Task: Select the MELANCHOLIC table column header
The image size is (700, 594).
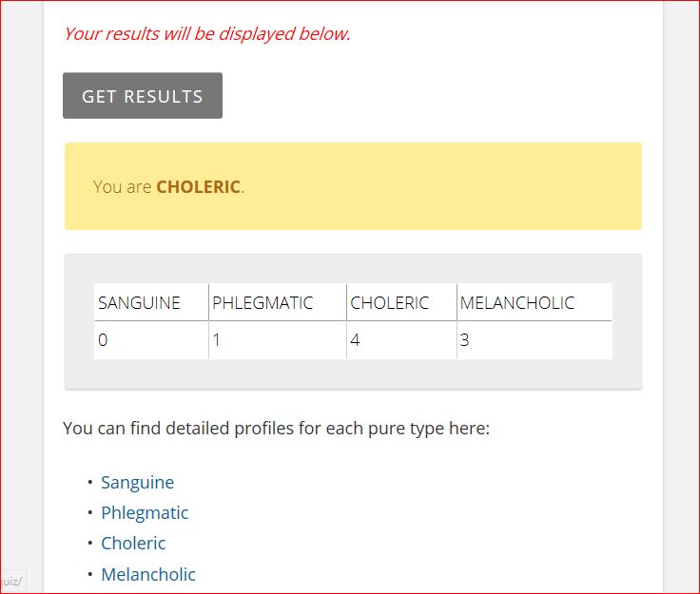Action: pos(517,303)
